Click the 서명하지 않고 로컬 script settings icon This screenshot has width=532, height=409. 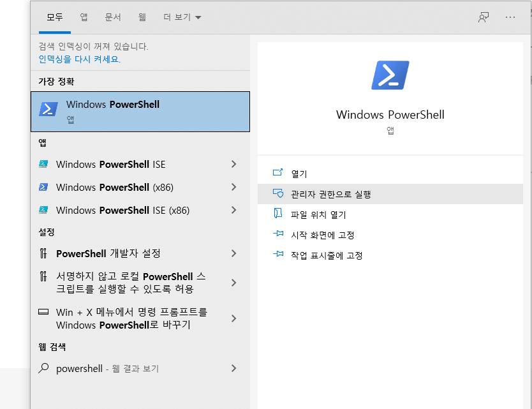(43, 276)
